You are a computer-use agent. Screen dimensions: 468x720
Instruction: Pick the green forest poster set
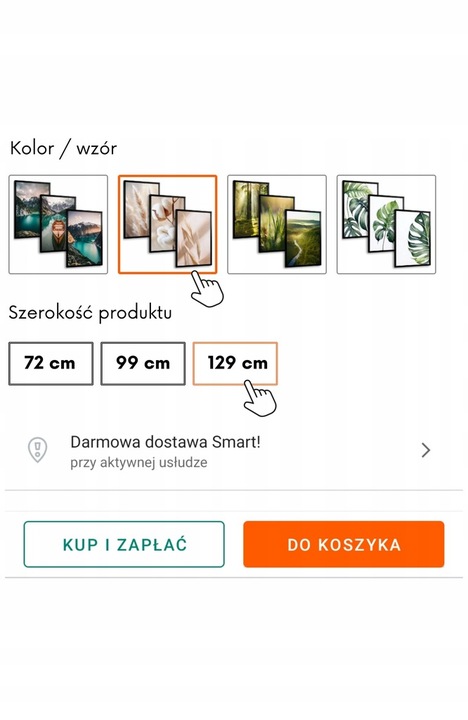(277, 225)
